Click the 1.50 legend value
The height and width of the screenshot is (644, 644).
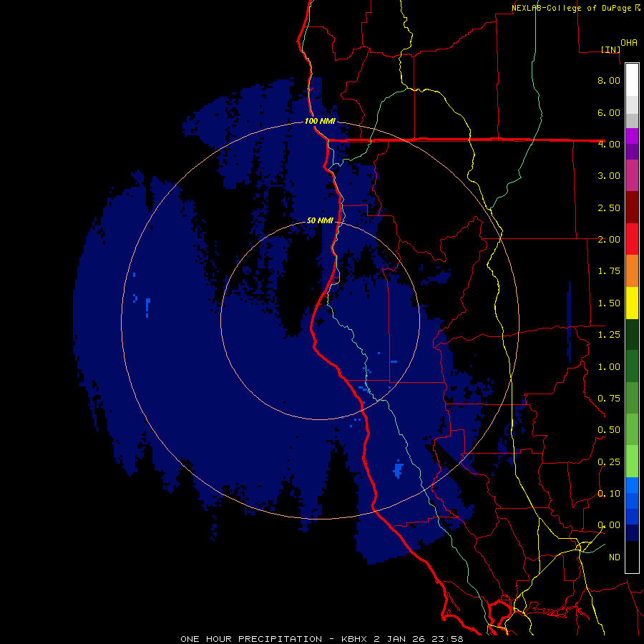coord(609,303)
